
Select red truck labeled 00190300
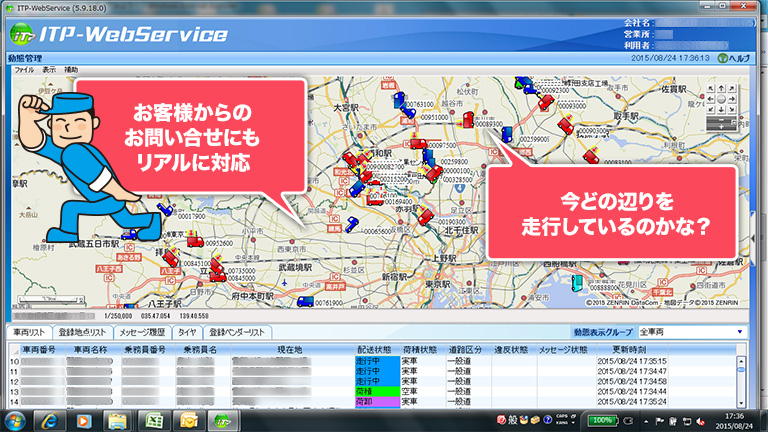coord(425,216)
